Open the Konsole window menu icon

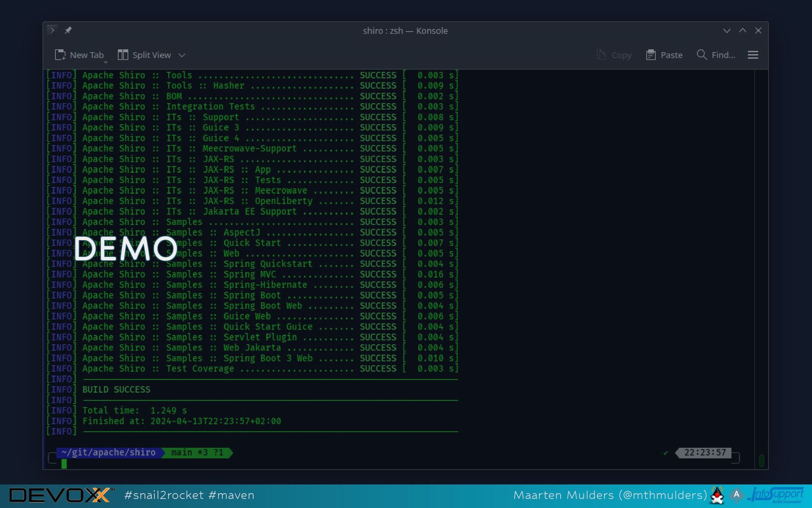click(52, 30)
